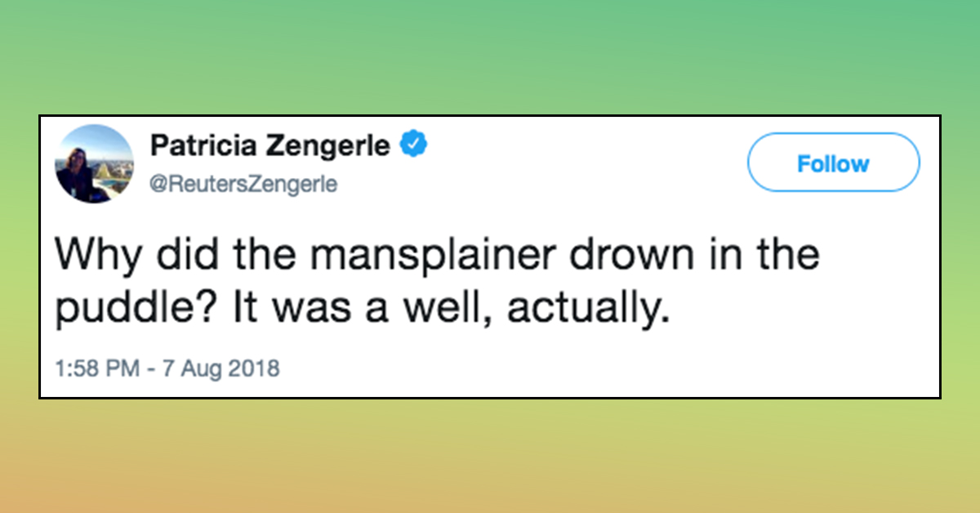
Task: Click the word 'Patricia' in the display name
Action: [x=201, y=147]
